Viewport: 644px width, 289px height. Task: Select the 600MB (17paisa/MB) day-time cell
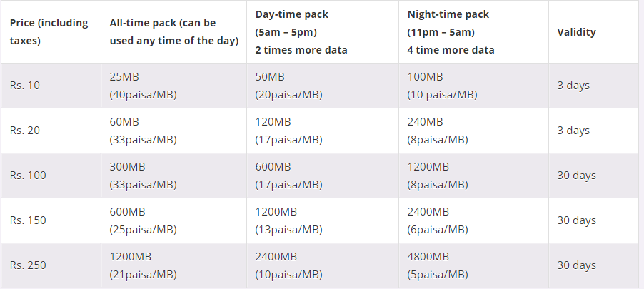pyautogui.click(x=323, y=176)
